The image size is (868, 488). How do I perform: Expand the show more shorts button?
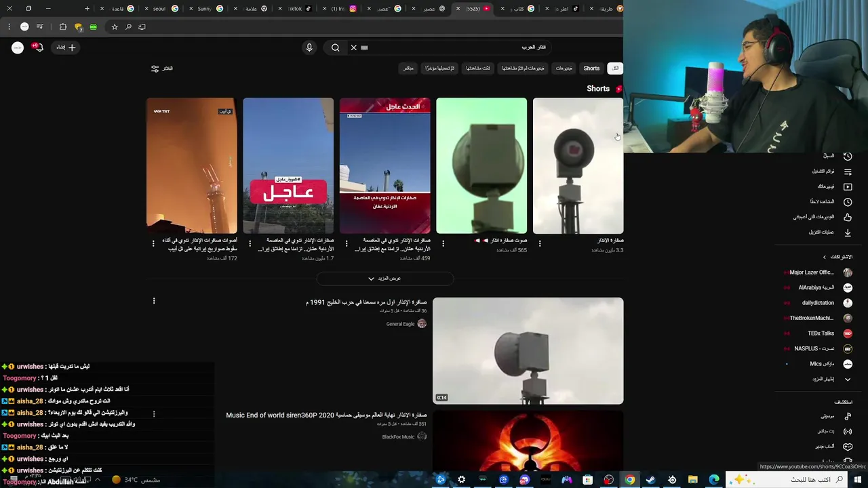coord(384,279)
